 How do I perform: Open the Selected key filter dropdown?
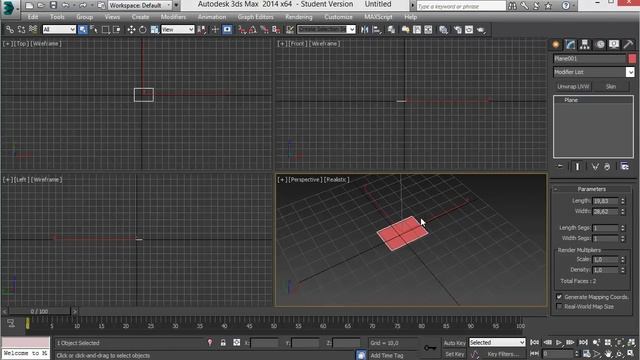[497, 342]
